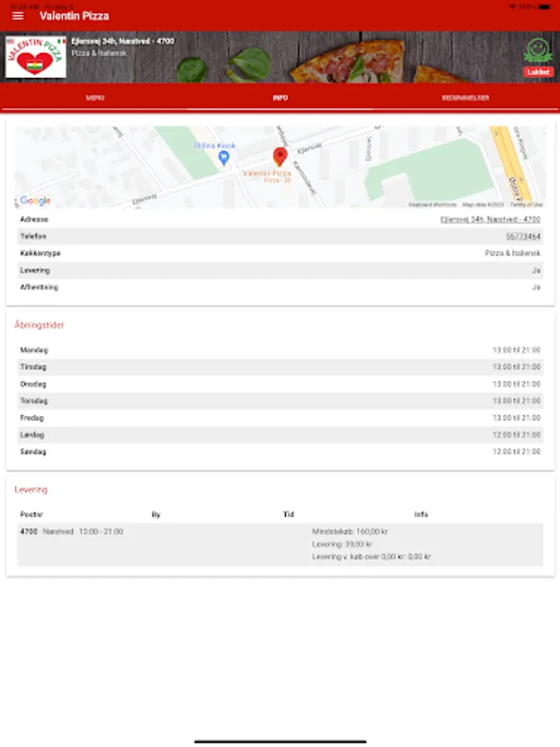Select Torsdag opening hours row
560x747 pixels.
click(x=280, y=401)
